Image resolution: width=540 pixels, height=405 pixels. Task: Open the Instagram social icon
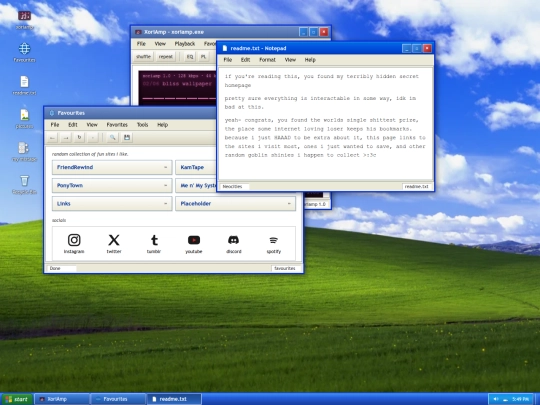coord(74,243)
